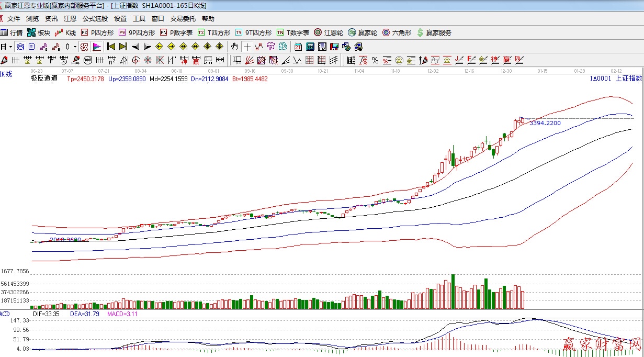
Task: Select the crosshair cursor tool
Action: [x=246, y=47]
